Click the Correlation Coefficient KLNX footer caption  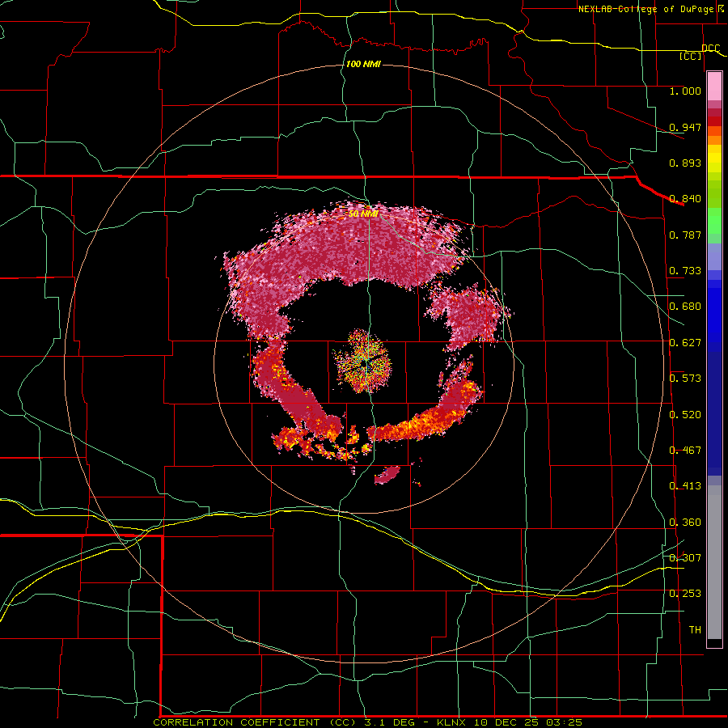coord(367,722)
